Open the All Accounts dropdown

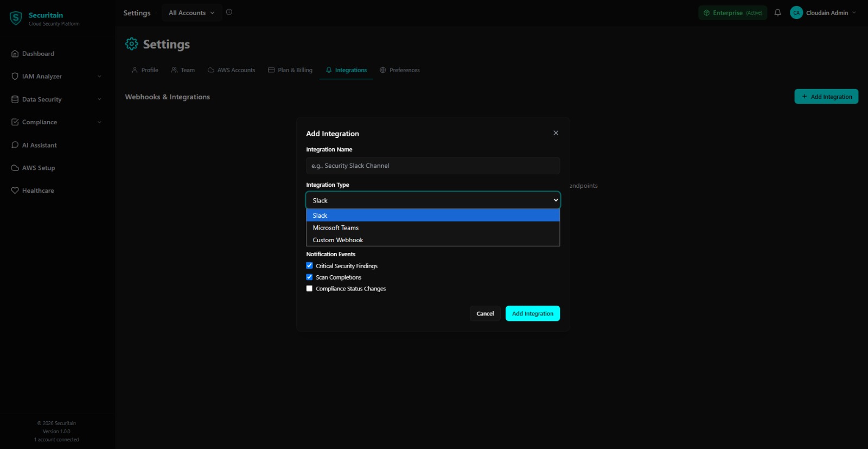[x=192, y=12]
